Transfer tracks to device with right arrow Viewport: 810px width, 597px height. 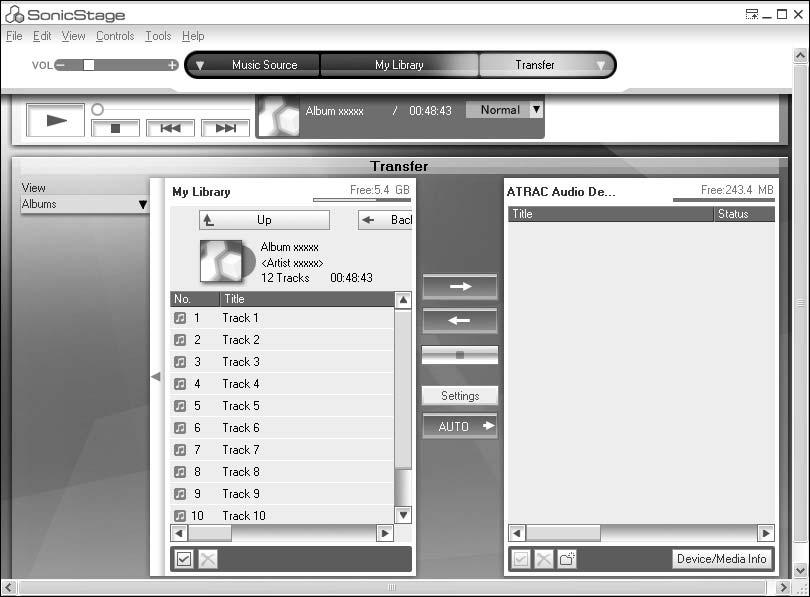point(460,287)
